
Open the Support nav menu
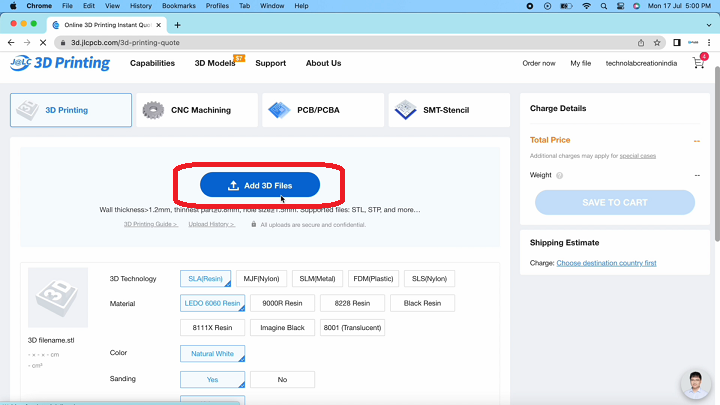tap(270, 63)
